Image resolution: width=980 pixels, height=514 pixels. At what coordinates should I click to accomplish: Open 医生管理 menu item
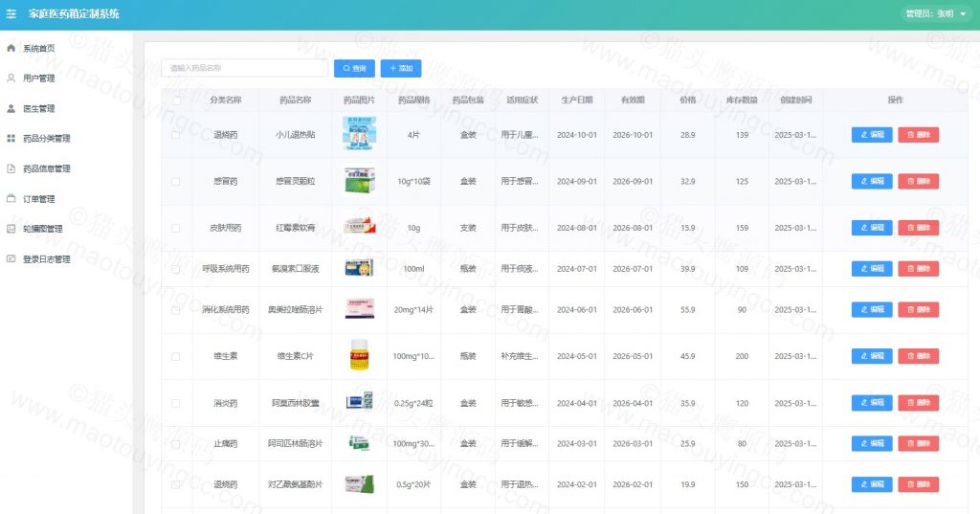click(x=66, y=108)
